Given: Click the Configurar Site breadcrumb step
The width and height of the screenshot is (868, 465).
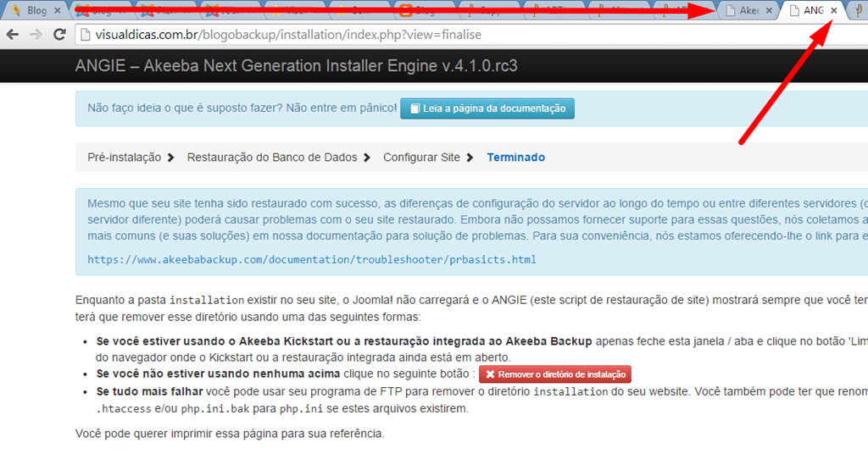Looking at the screenshot, I should [421, 158].
